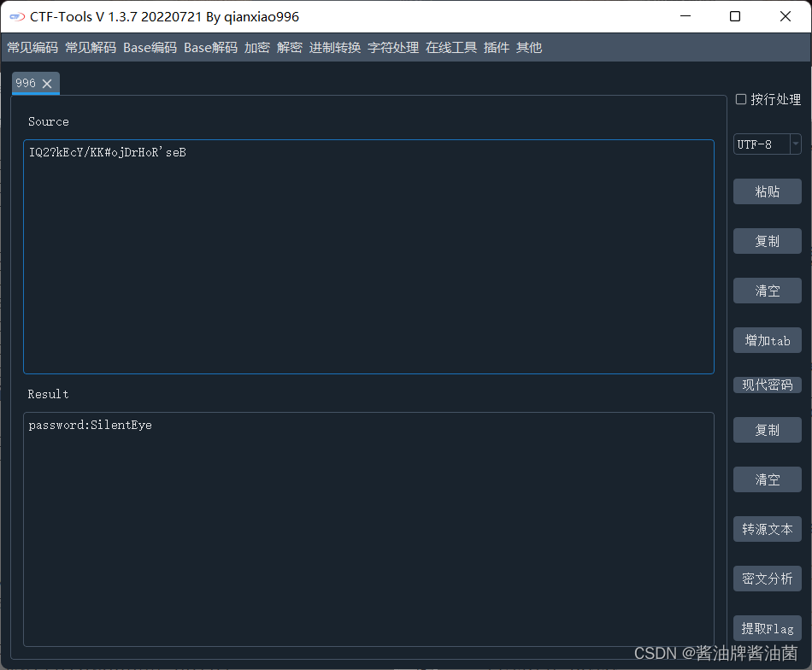Viewport: 812px width, 670px height.
Task: Click the password:SilentEye result text
Action: pyautogui.click(x=90, y=425)
